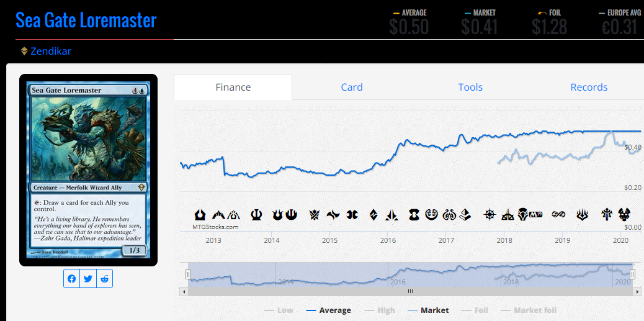Toggle the Market foil series in legend

coord(529,310)
